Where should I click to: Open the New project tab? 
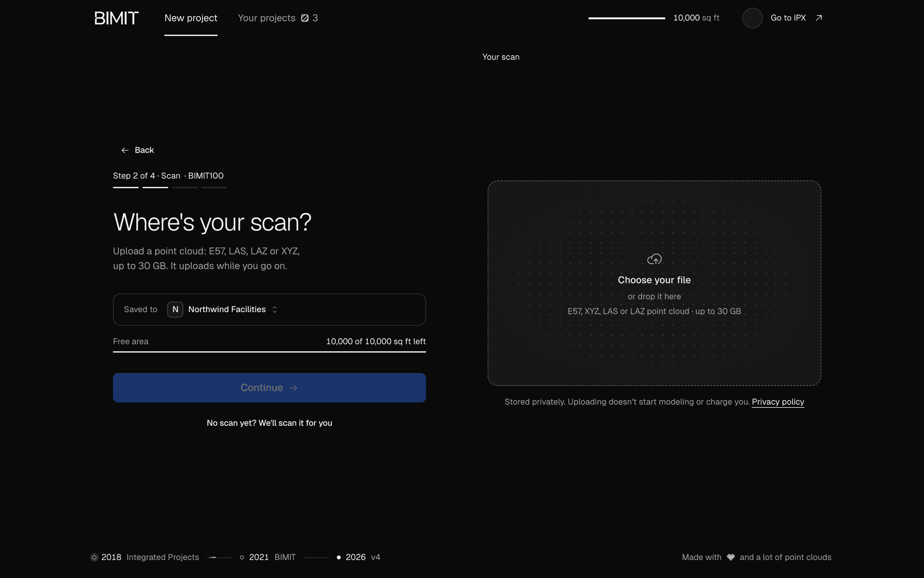tap(191, 18)
